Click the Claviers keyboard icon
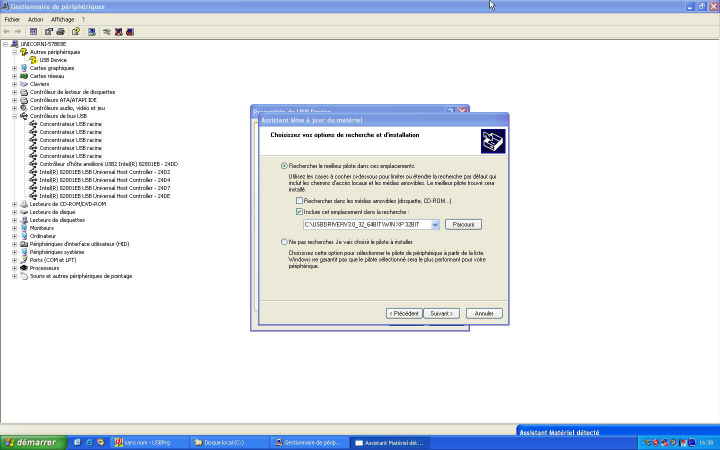 [24, 84]
